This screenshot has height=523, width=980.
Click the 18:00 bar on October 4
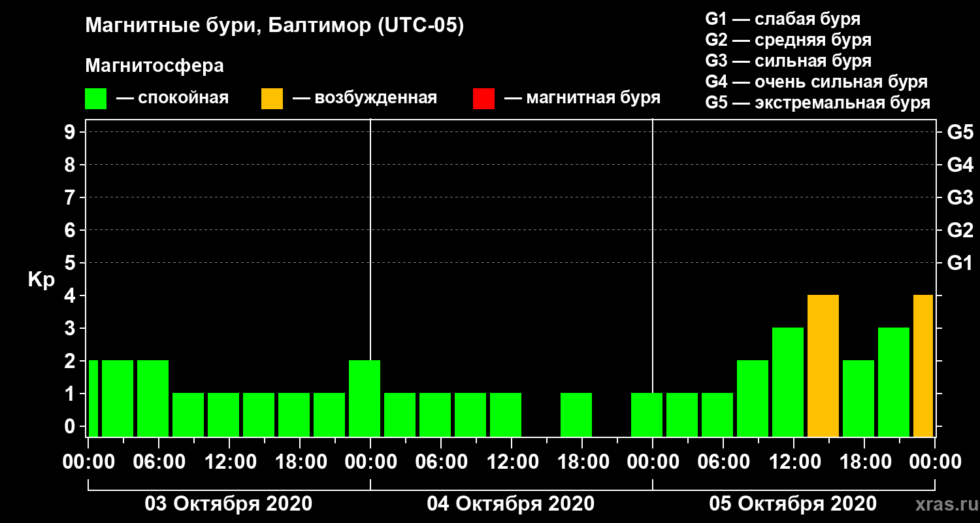(576, 415)
